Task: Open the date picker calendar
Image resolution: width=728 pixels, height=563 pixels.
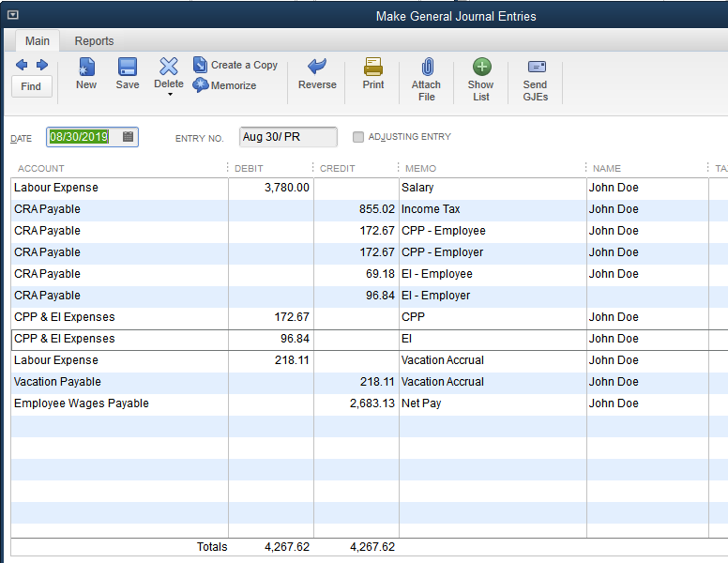Action: (129, 137)
